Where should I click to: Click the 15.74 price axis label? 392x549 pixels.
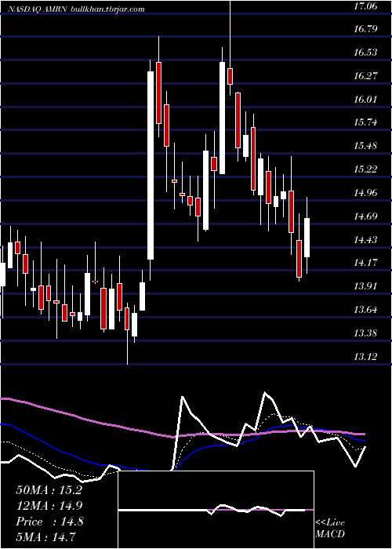[x=366, y=122]
